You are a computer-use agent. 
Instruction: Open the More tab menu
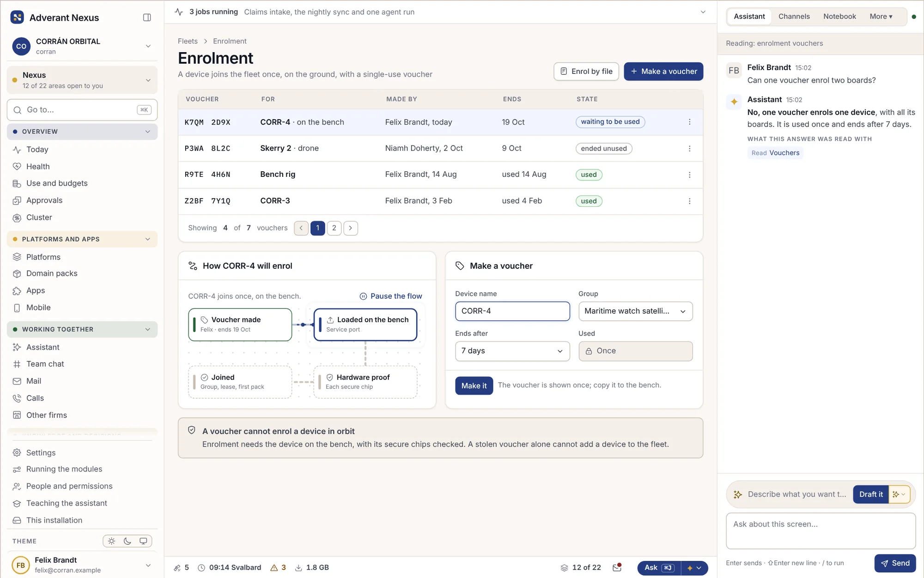pyautogui.click(x=881, y=16)
